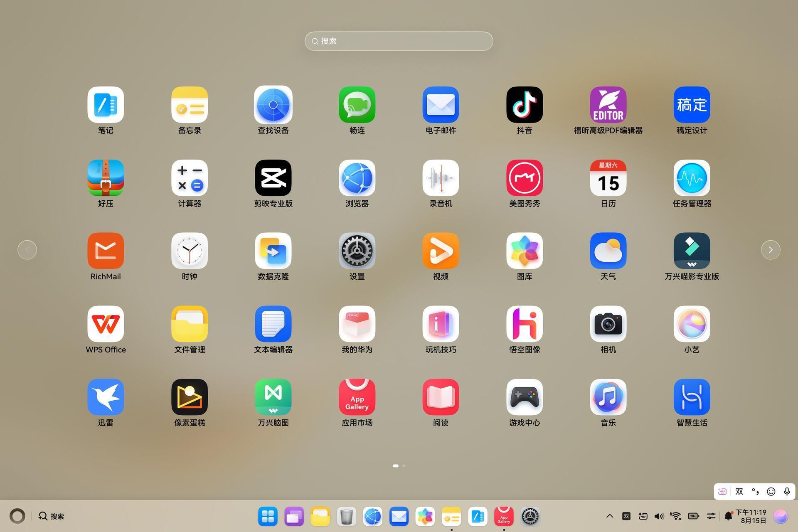
Task: Launch the 阅读 reading app
Action: pyautogui.click(x=441, y=397)
